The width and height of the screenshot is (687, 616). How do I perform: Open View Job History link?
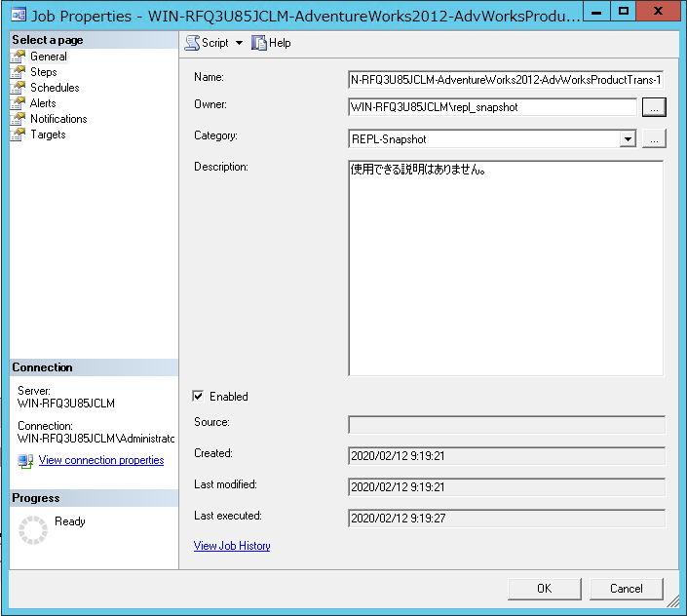pos(232,546)
